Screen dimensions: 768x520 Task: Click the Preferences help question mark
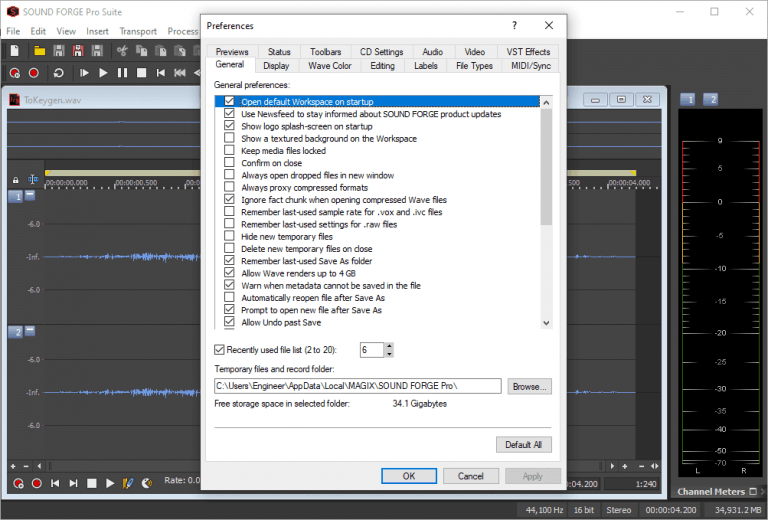(x=514, y=25)
